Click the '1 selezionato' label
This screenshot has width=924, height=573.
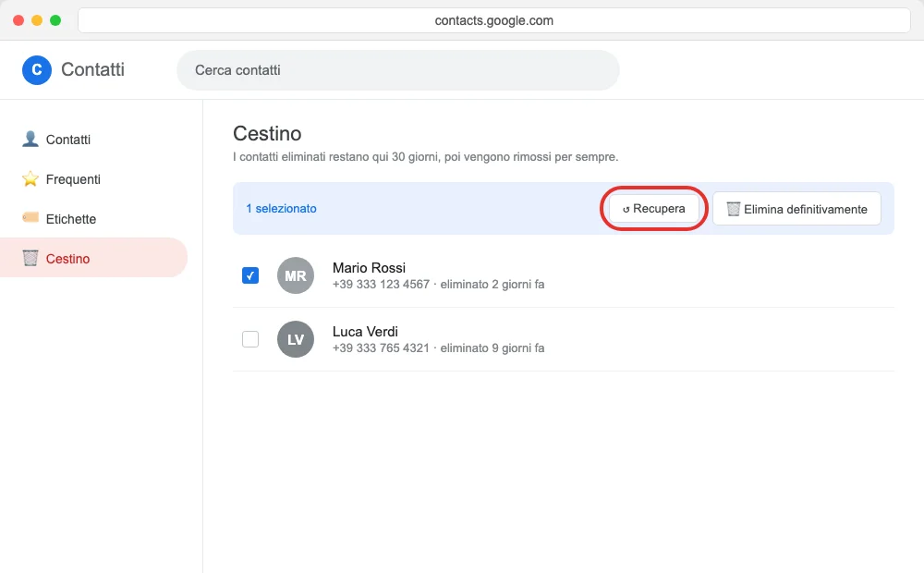[281, 208]
